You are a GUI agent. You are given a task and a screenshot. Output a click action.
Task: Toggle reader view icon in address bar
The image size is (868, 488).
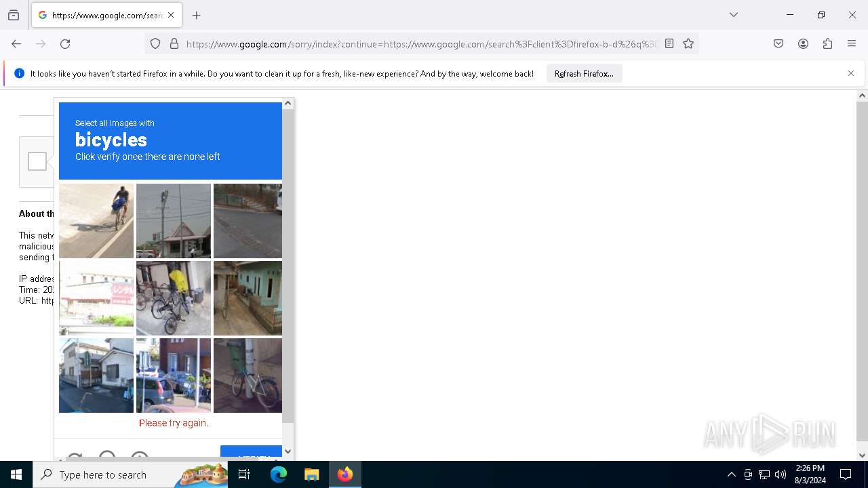669,43
